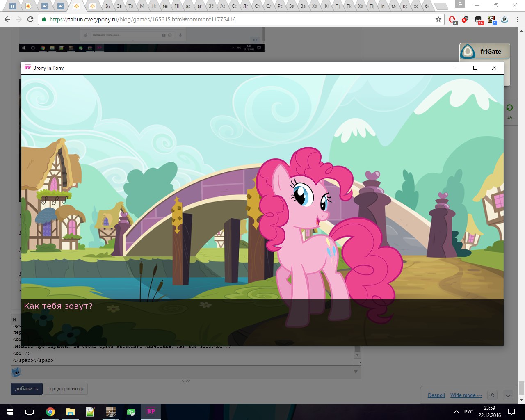Click the double chevron down button
Screen dimensions: 525x420
pyautogui.click(x=508, y=395)
